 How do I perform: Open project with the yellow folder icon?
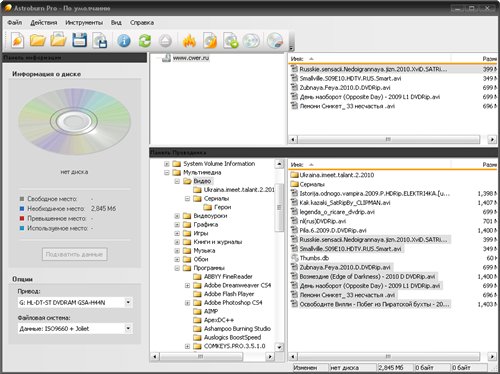coord(38,41)
